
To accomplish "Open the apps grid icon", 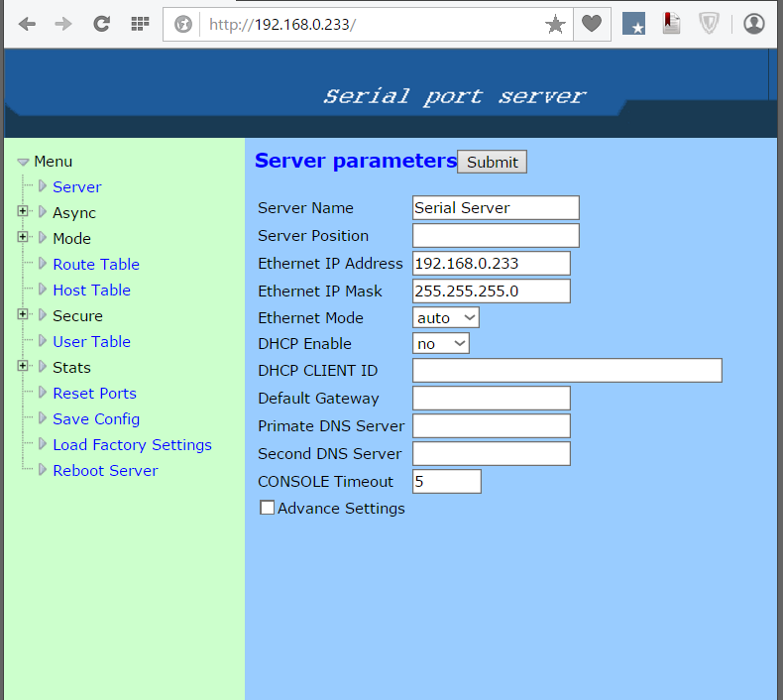I will point(140,24).
